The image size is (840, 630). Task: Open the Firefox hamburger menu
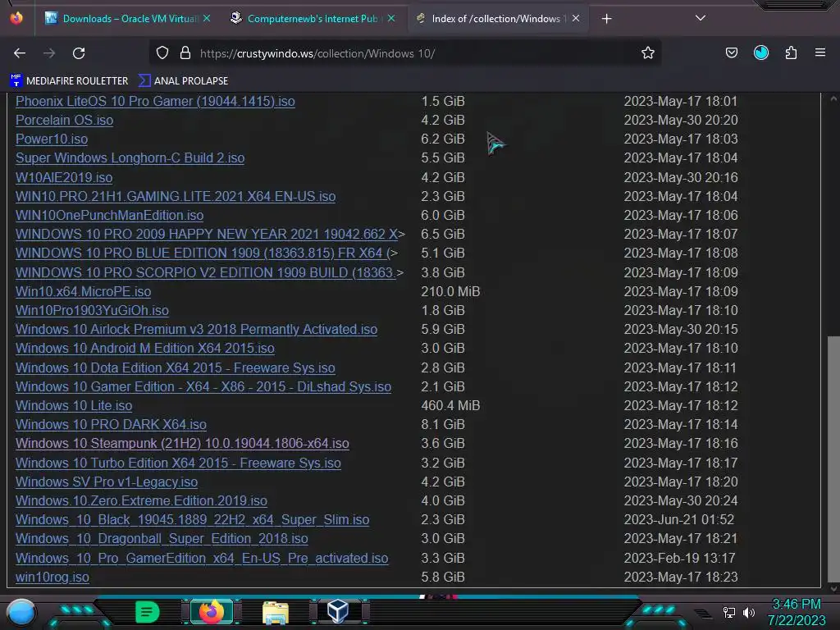[820, 53]
